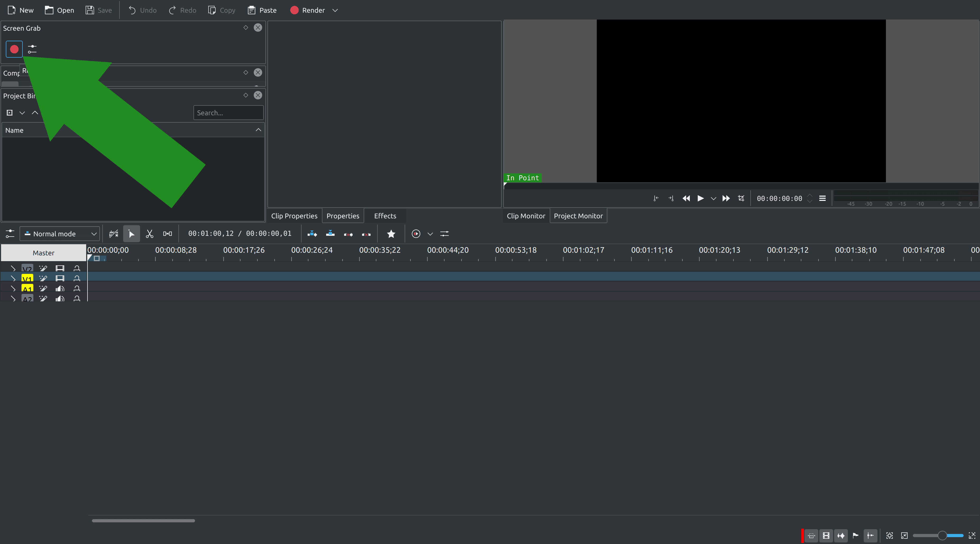Click the horizontal timeline scrollbar
This screenshot has width=980, height=544.
click(144, 520)
